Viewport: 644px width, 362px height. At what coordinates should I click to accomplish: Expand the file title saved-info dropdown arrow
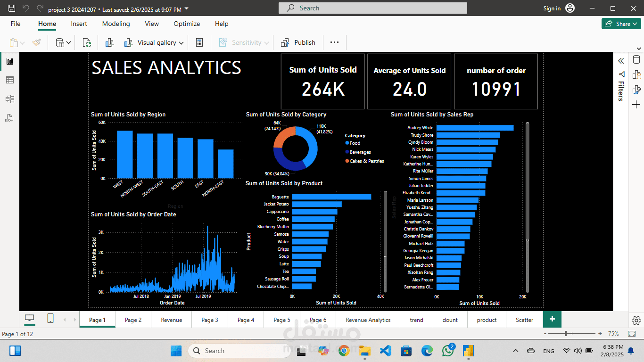pyautogui.click(x=187, y=8)
